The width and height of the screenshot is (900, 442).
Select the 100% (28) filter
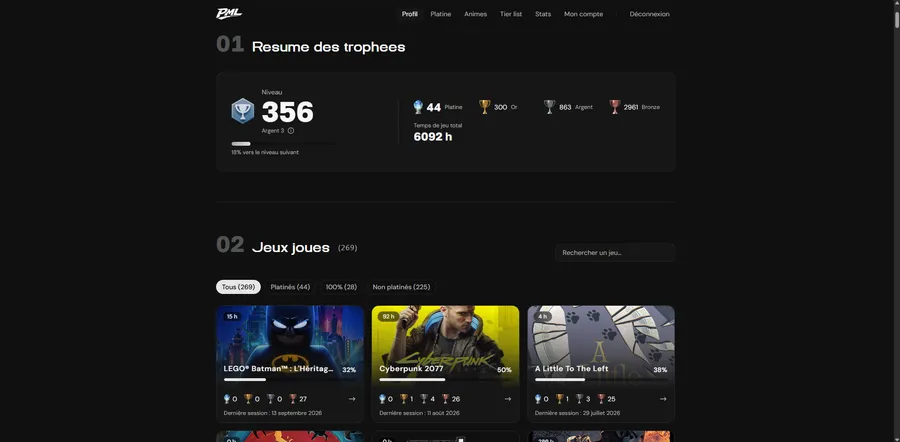[x=341, y=287]
